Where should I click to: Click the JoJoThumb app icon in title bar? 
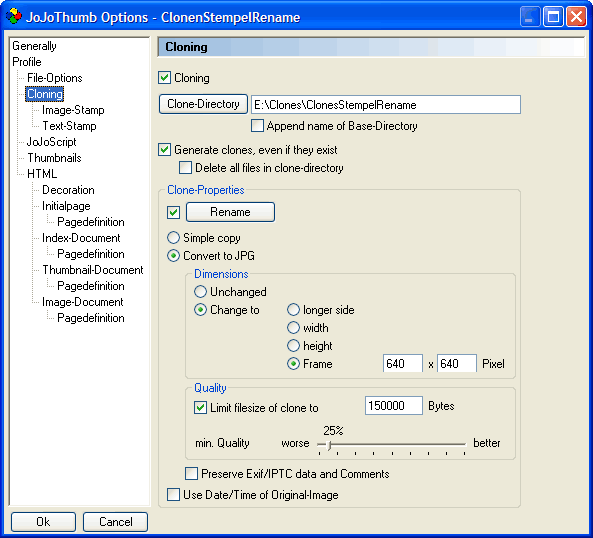tap(14, 17)
